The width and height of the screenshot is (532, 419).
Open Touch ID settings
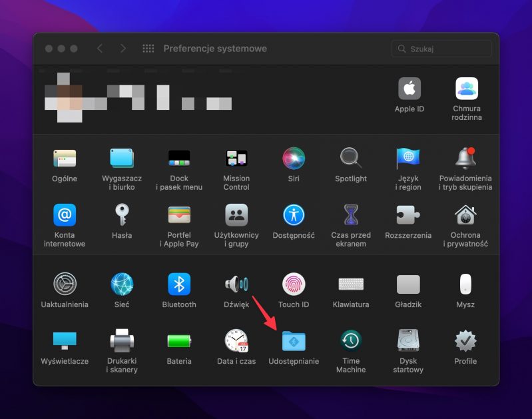294,284
